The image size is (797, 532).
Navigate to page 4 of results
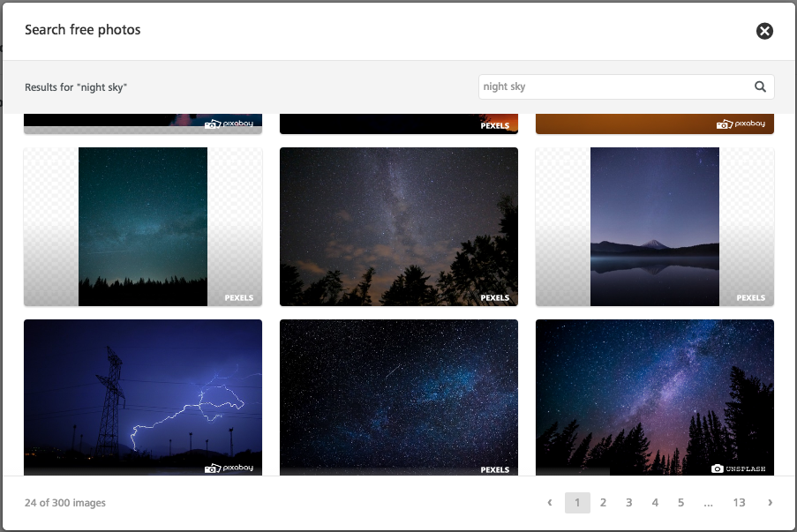[x=655, y=503]
